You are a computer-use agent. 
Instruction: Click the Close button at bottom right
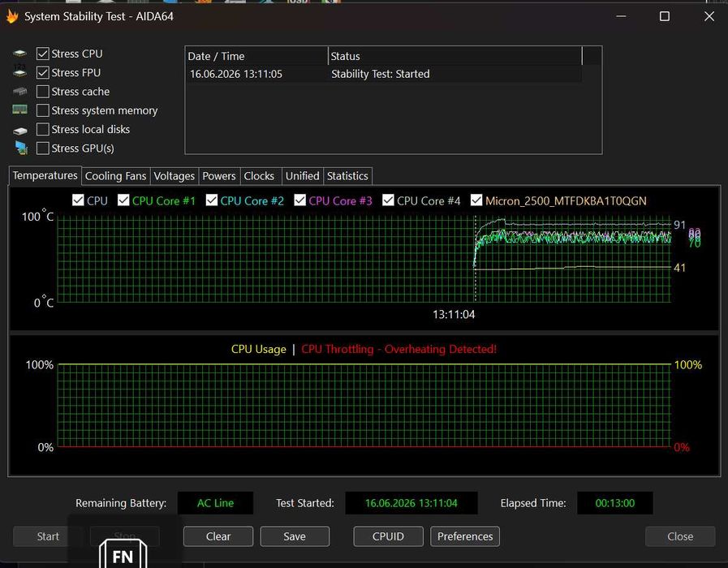click(x=680, y=536)
